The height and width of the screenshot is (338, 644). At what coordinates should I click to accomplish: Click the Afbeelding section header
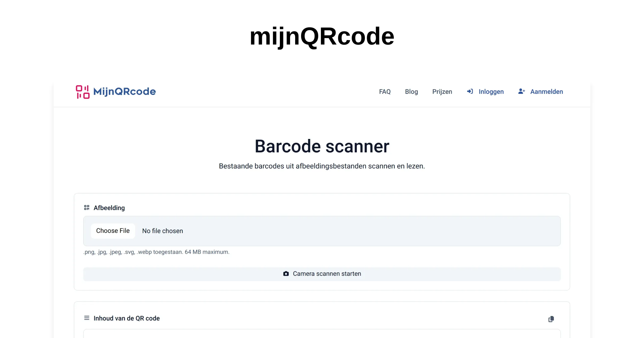[x=109, y=207]
